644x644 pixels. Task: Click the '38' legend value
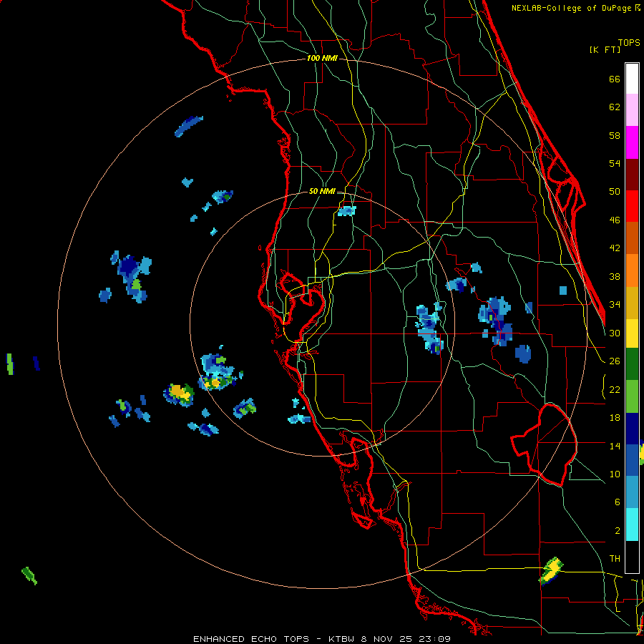[x=615, y=276]
